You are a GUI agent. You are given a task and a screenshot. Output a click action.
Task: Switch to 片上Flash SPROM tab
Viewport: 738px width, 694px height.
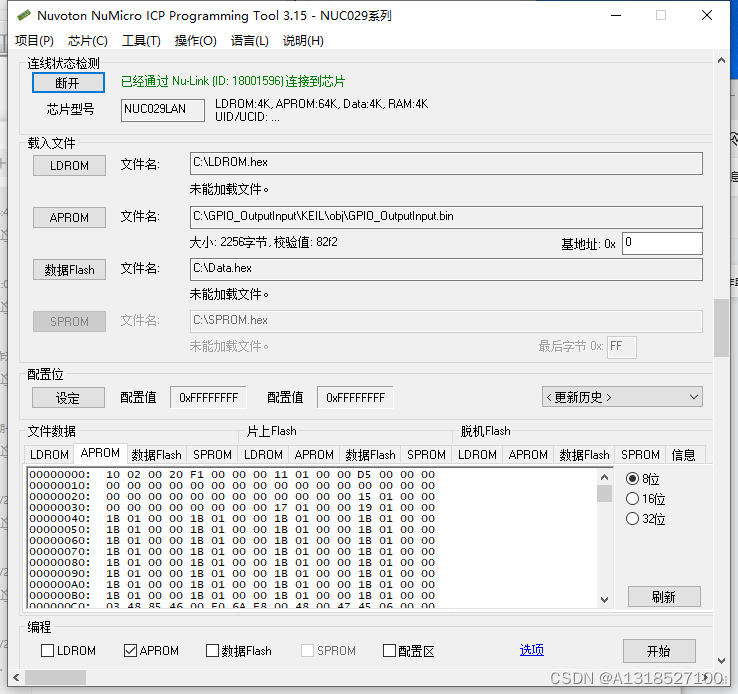(426, 455)
